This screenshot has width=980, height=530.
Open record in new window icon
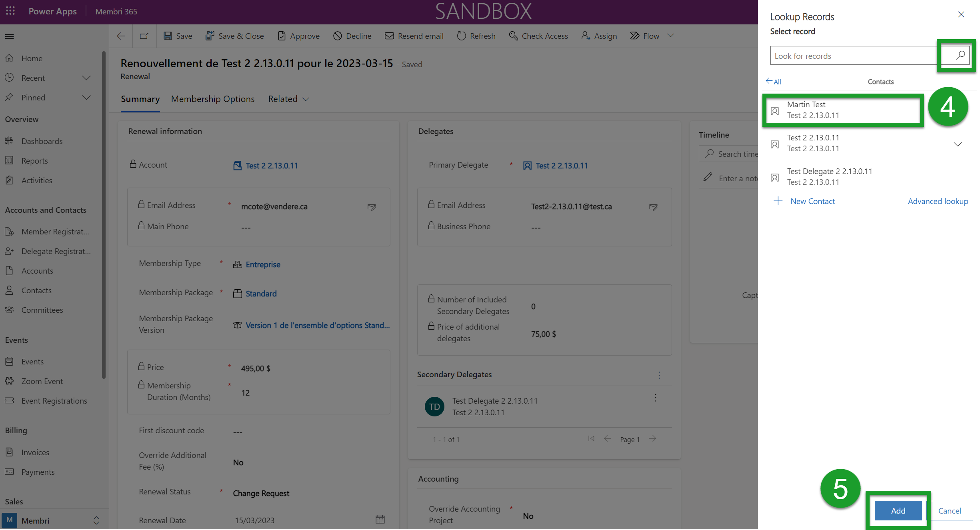tap(144, 36)
